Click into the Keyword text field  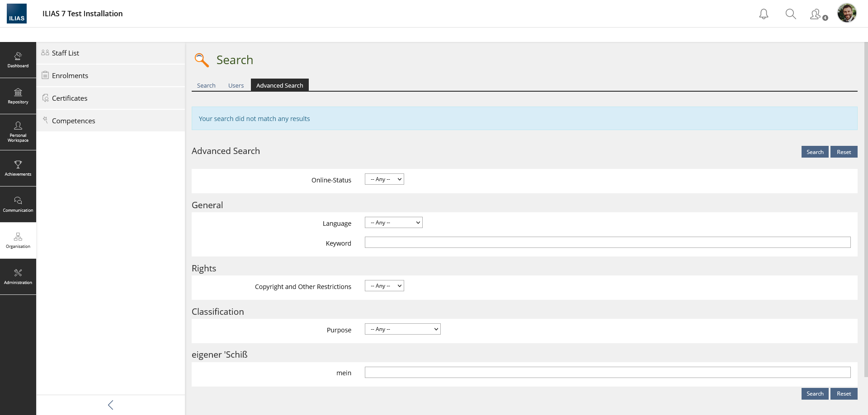(607, 242)
